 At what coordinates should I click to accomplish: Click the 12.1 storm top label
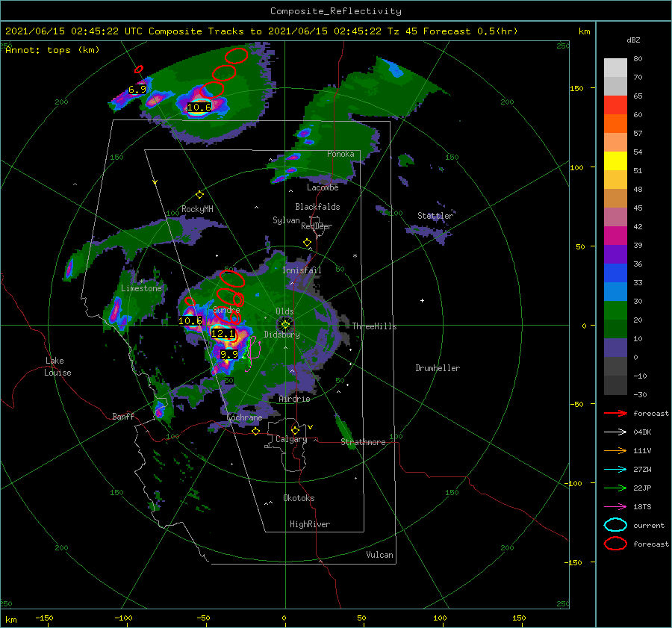(x=223, y=334)
